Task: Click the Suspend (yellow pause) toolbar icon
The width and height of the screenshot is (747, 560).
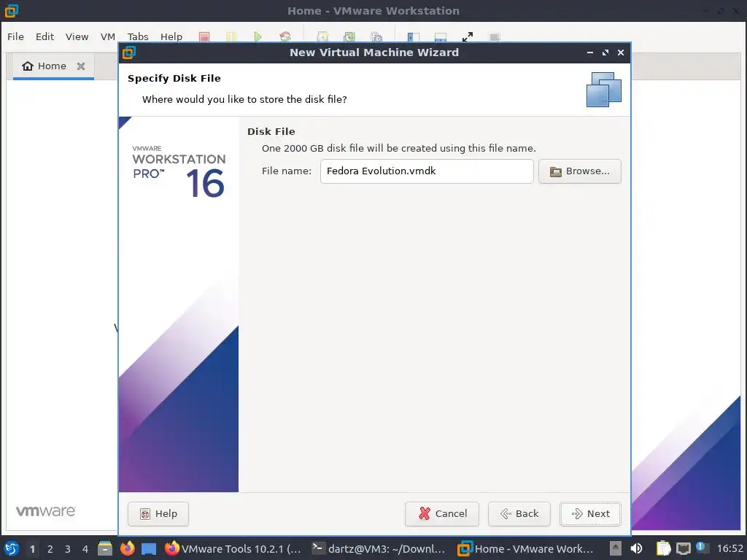Action: [x=231, y=36]
